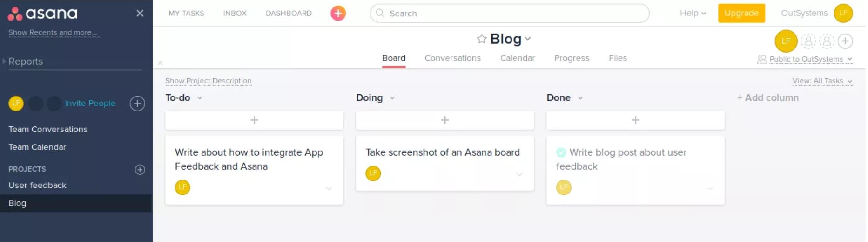
Task: Open 'Take screenshot of an Asana board' card
Action: point(445,163)
